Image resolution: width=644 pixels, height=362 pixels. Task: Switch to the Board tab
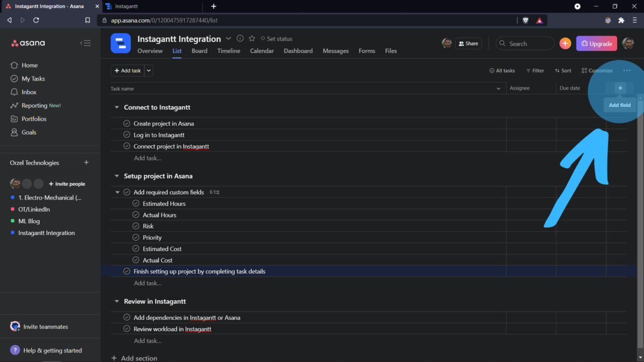(x=199, y=50)
